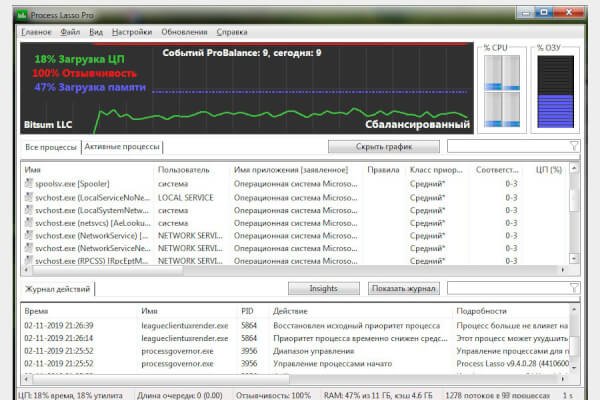600x400 pixels.
Task: Click the Действие column header
Action: 360,311
